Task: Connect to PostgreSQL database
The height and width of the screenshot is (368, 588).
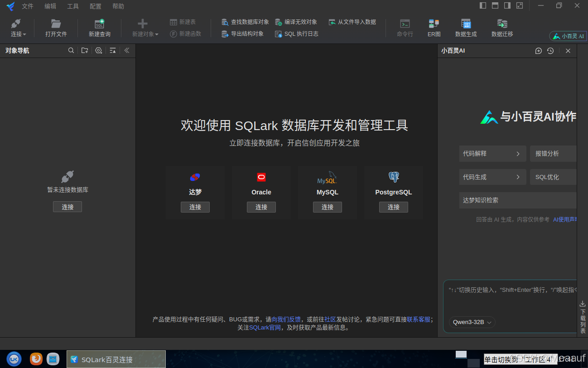Action: [394, 207]
